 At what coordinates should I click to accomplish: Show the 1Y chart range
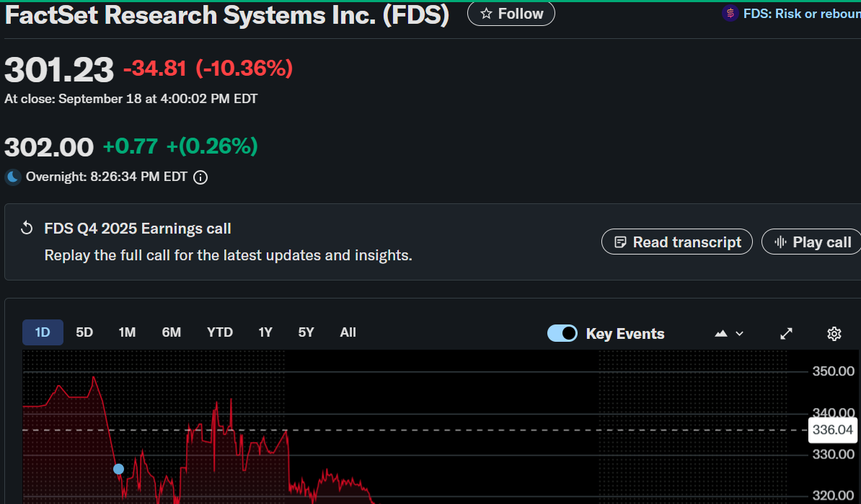[x=265, y=332]
